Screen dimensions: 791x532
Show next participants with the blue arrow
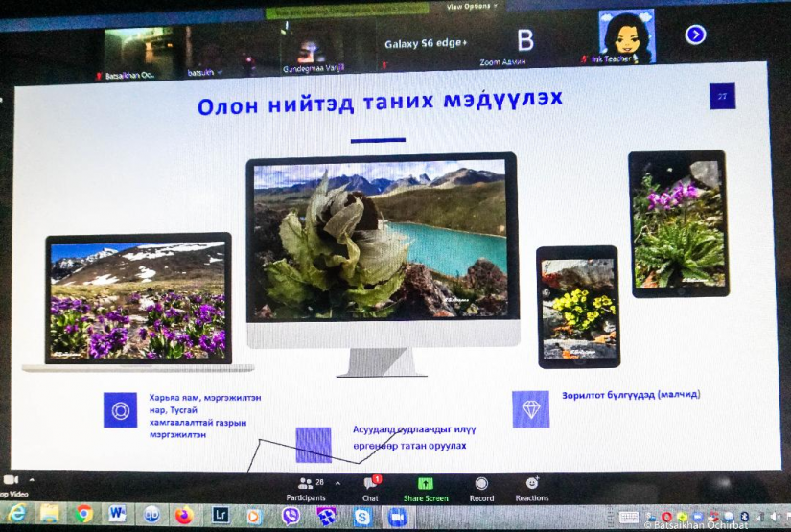695,35
